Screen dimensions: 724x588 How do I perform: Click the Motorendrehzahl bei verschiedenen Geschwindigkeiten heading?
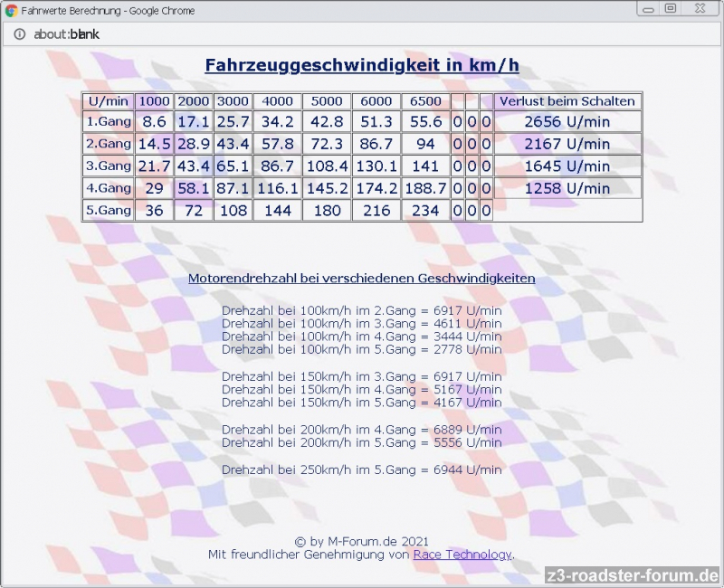coord(361,279)
